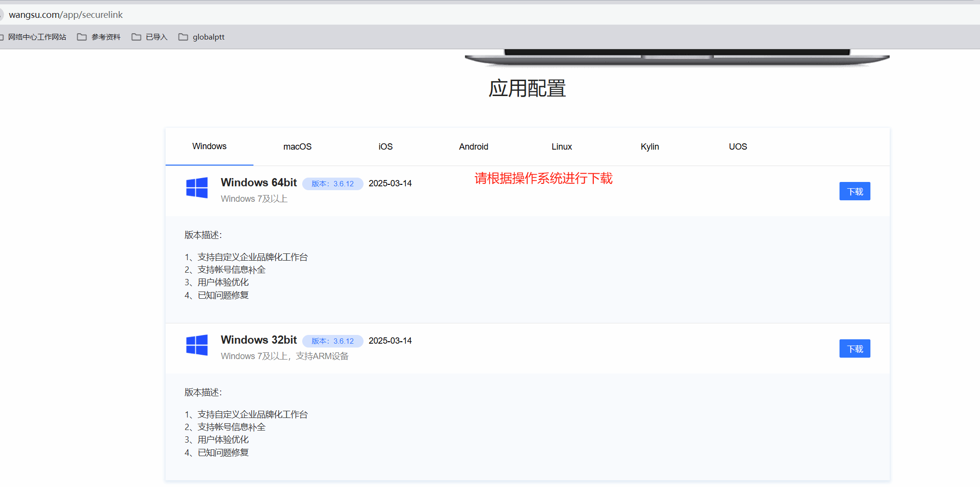Open the 参考资料 bookmark folder
980x487 pixels.
click(x=99, y=37)
